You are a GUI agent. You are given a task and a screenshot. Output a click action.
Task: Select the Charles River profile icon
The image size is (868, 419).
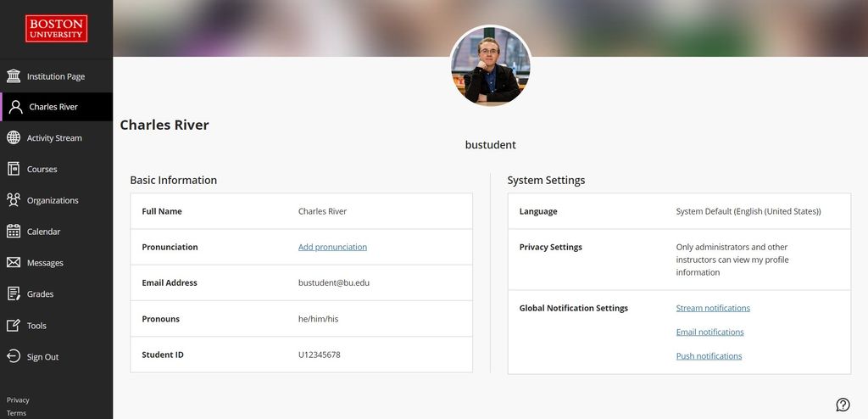[x=15, y=107]
